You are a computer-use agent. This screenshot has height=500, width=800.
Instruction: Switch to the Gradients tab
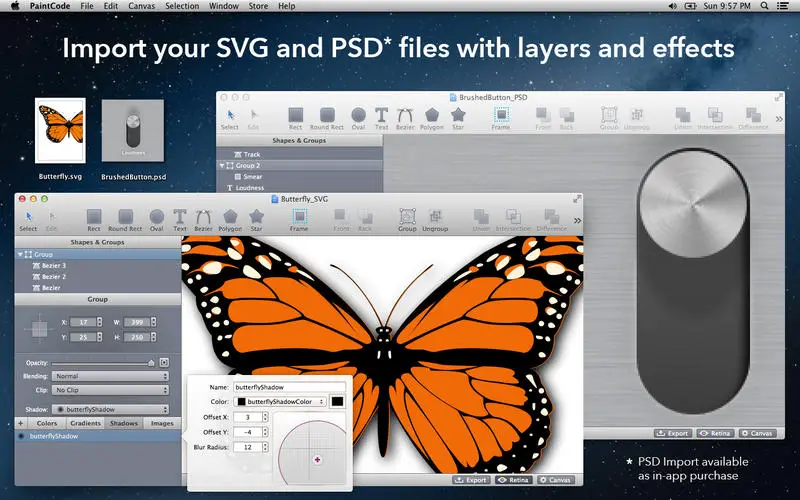click(x=85, y=423)
